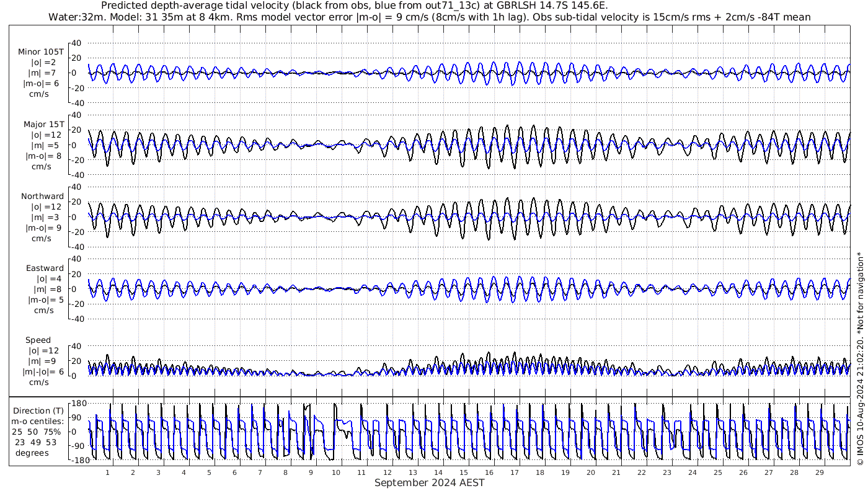Screen dimensions: 868x496
Task: Select the 'Northward' panel label
Action: (x=43, y=197)
